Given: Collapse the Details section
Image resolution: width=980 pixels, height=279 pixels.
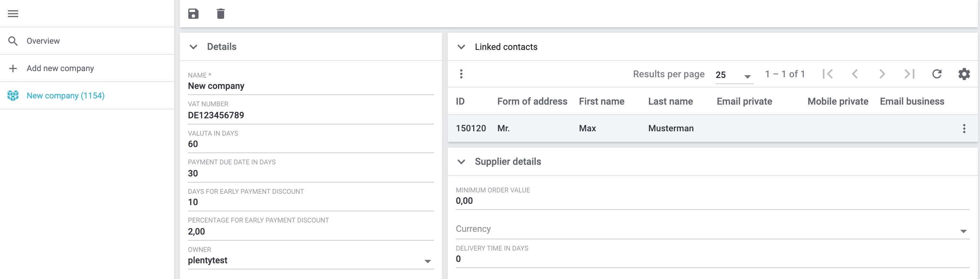Looking at the screenshot, I should click(x=193, y=47).
